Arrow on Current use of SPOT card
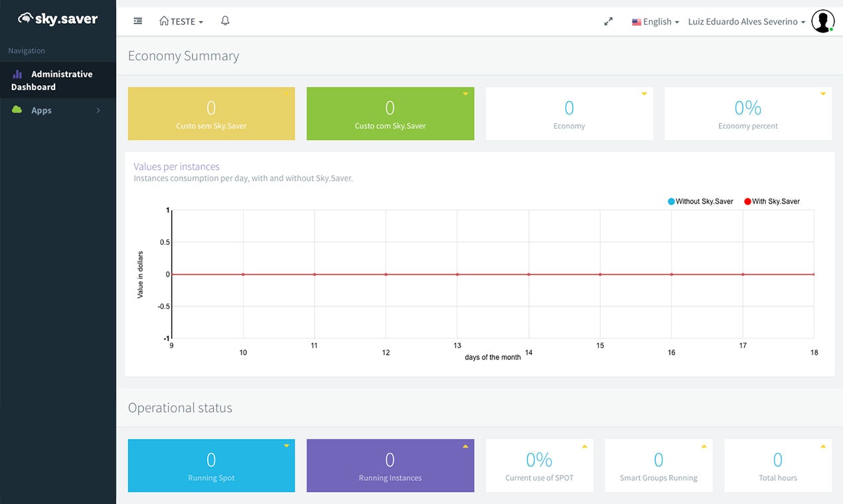 tap(584, 446)
